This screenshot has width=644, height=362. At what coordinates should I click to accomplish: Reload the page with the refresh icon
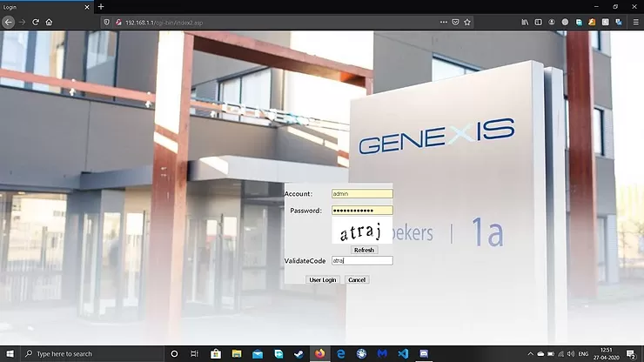coord(36,22)
